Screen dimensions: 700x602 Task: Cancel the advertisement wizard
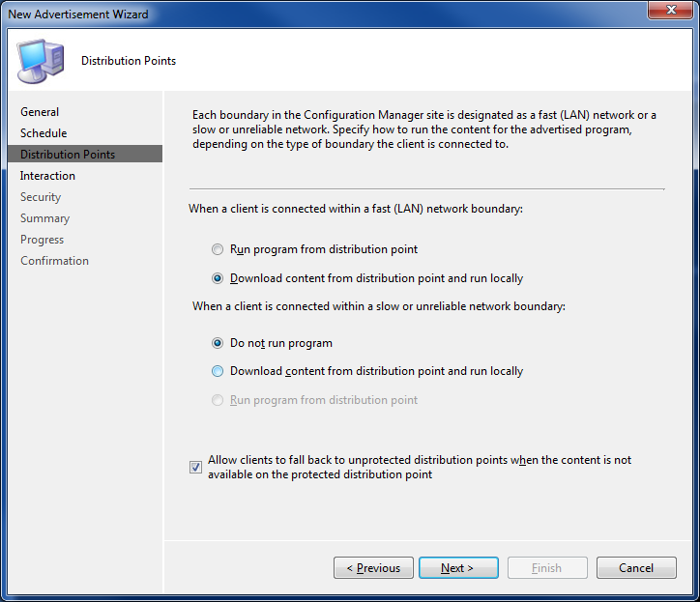tap(636, 567)
